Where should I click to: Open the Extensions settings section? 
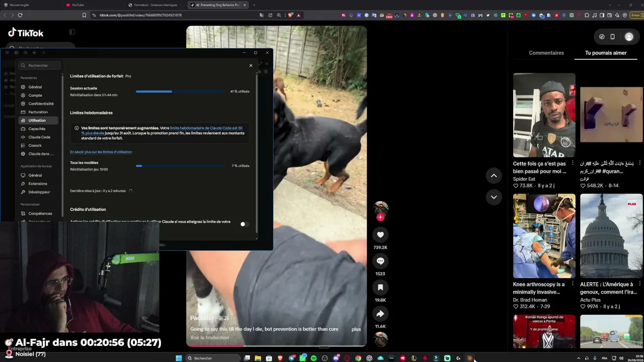click(38, 184)
